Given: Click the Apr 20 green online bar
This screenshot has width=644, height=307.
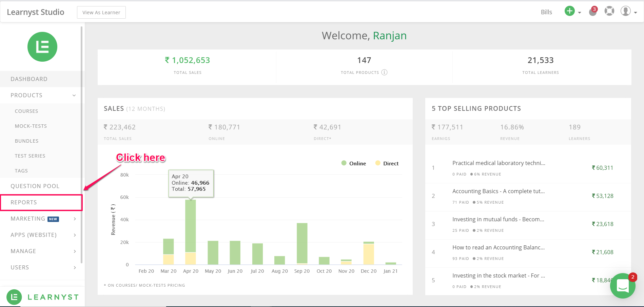Looking at the screenshot, I should [x=191, y=226].
